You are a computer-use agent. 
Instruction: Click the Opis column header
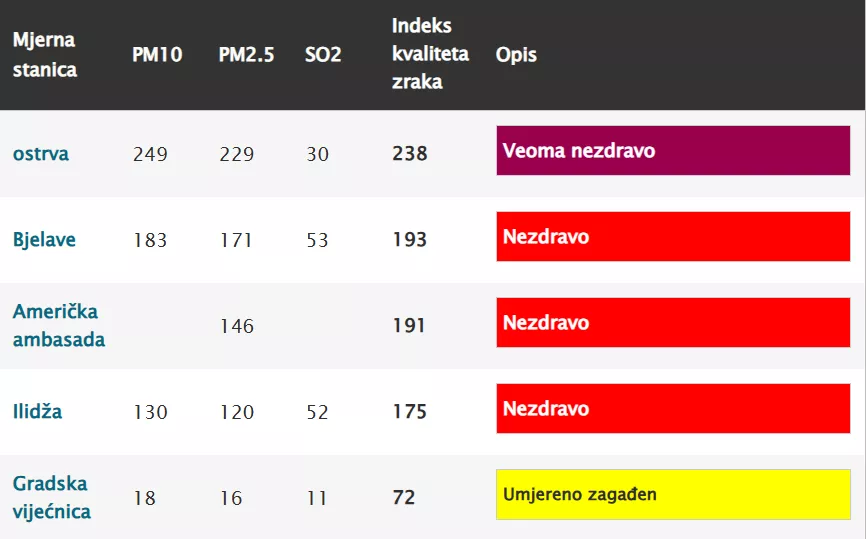coord(516,55)
